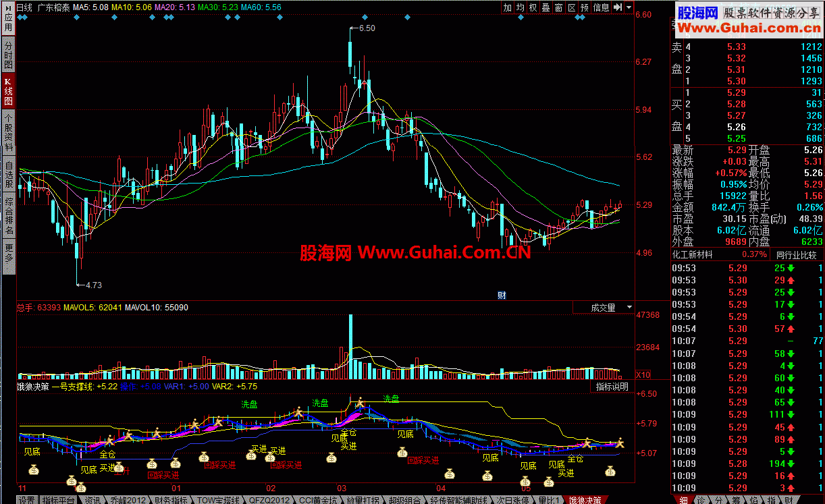The height and width of the screenshot is (504, 825).
Task: Select the 财务指标 indicator tab
Action: click(x=171, y=499)
